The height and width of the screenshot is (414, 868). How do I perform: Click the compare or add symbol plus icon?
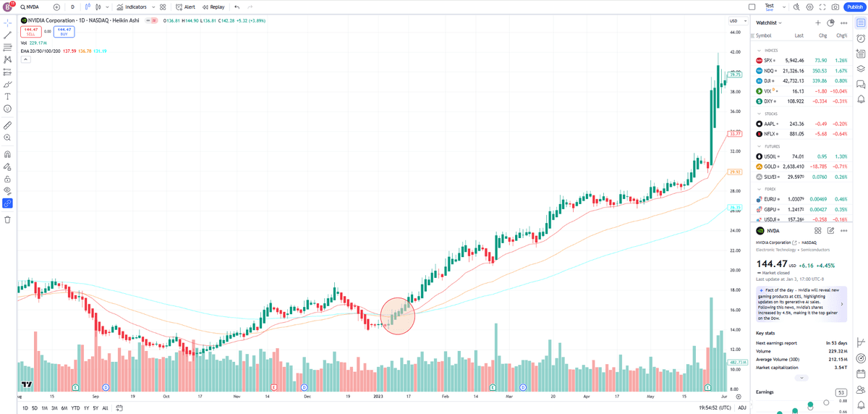[x=56, y=7]
